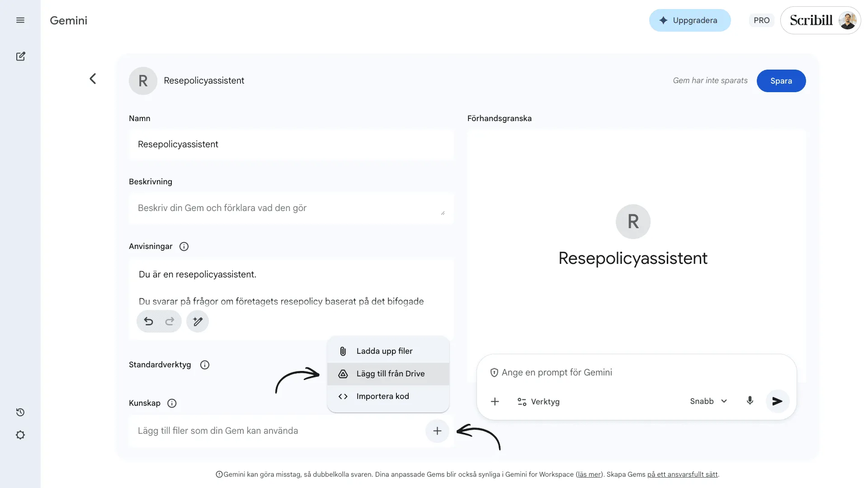Click the Gem avatar letter R in header

click(x=143, y=81)
